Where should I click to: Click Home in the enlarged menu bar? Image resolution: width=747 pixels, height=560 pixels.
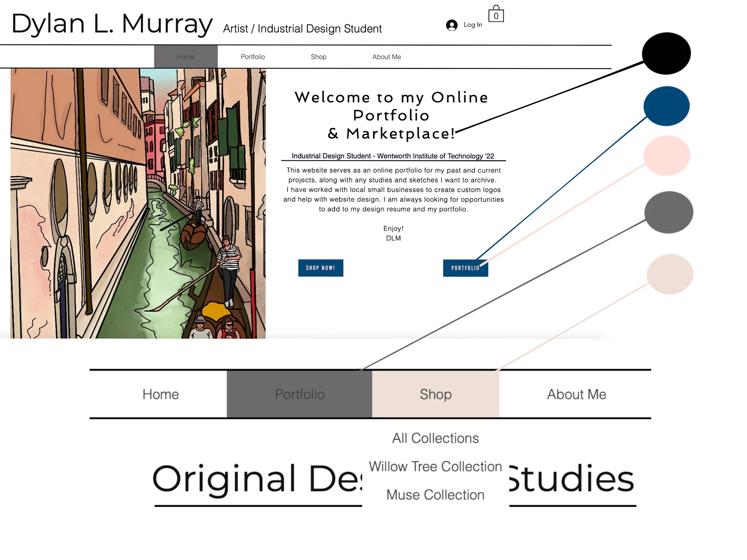(160, 394)
